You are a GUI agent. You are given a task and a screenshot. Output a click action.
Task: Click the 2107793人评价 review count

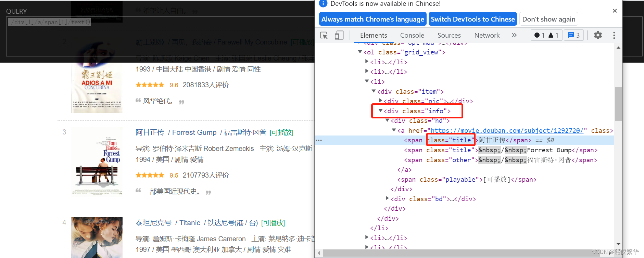pos(206,175)
